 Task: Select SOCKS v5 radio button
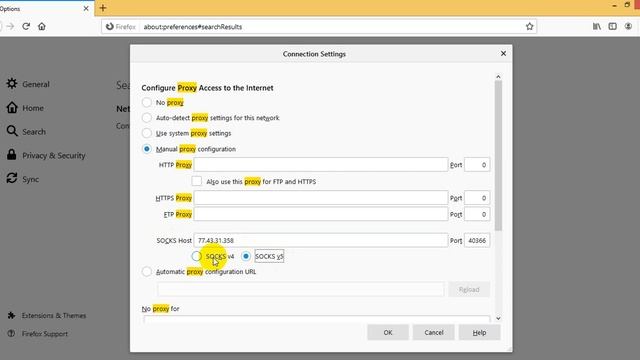(246, 256)
